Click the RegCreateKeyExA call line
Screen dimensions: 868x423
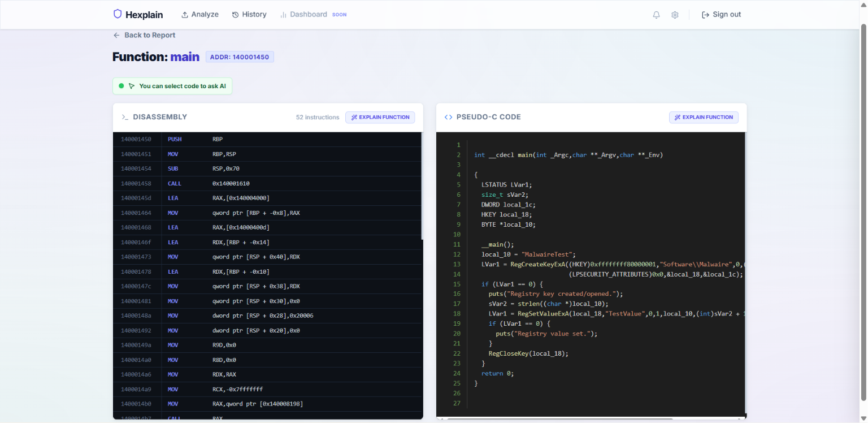613,264
